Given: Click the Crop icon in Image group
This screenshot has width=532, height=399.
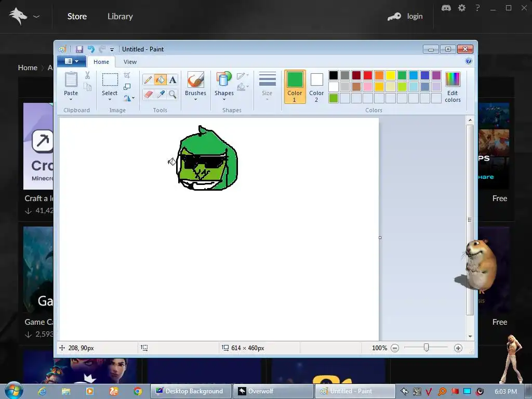Looking at the screenshot, I should click(x=127, y=75).
